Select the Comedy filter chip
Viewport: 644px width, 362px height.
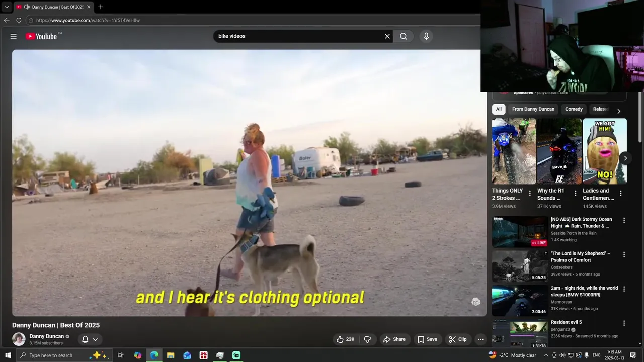tap(574, 109)
